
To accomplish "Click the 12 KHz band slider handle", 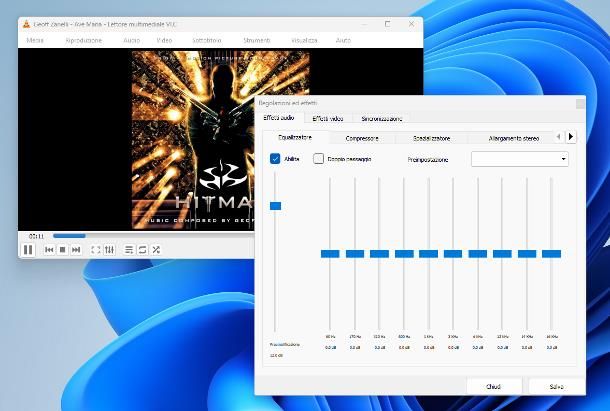I will [502, 254].
